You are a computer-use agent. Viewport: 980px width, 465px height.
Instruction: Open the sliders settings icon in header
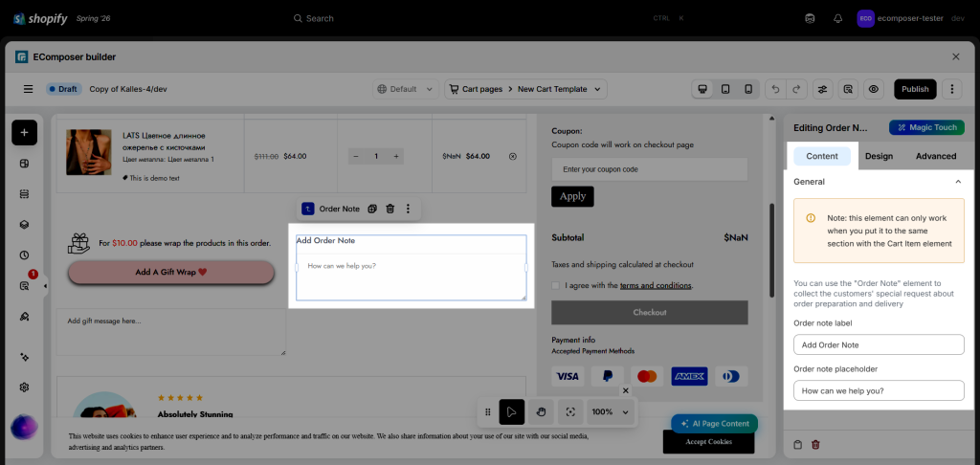click(x=822, y=89)
